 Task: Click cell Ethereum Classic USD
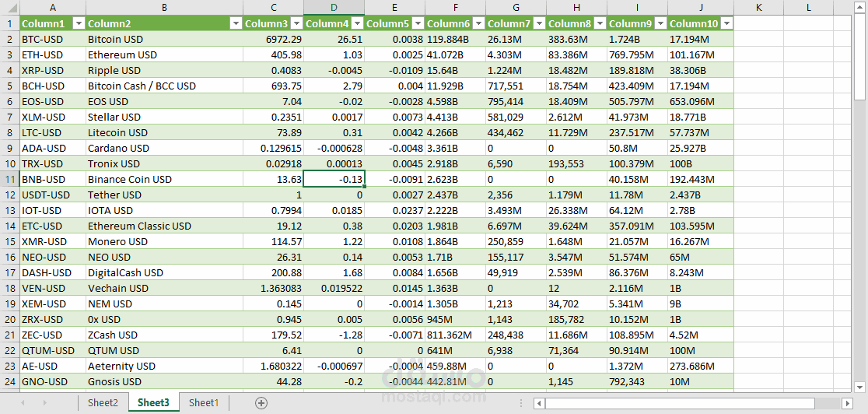164,226
